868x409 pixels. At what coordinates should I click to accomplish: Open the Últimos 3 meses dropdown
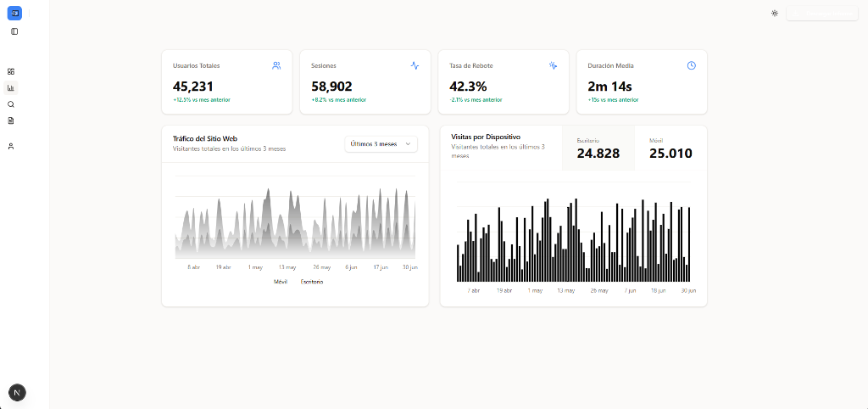coord(381,144)
